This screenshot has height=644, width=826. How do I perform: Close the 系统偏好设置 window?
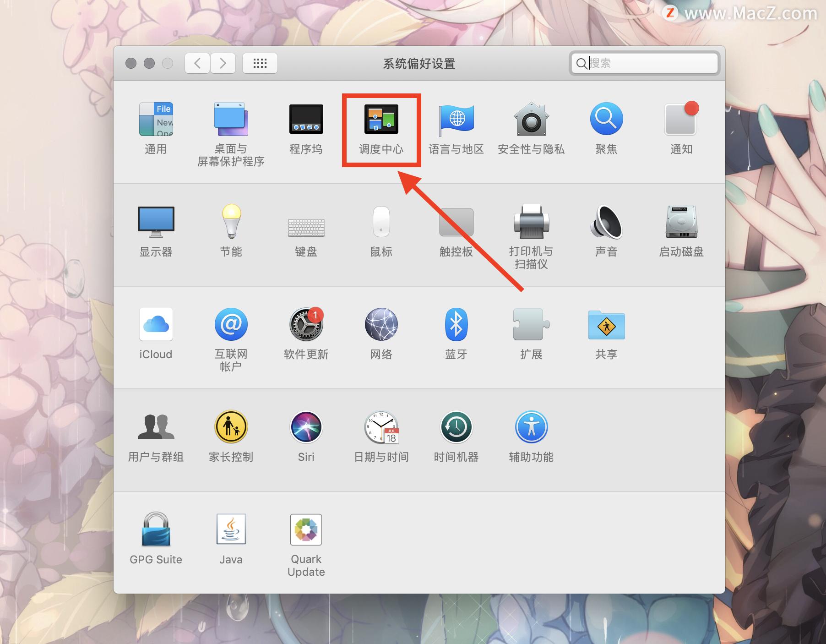(x=131, y=63)
